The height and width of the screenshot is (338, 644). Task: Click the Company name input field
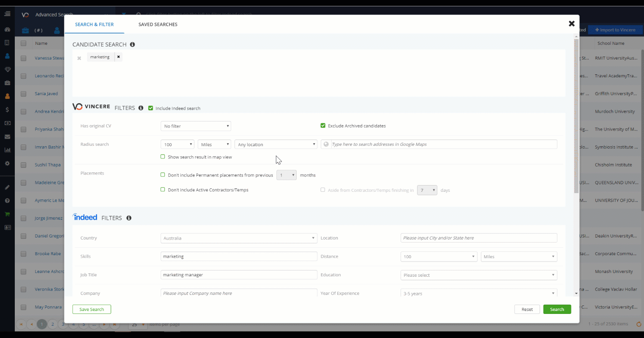pyautogui.click(x=239, y=293)
